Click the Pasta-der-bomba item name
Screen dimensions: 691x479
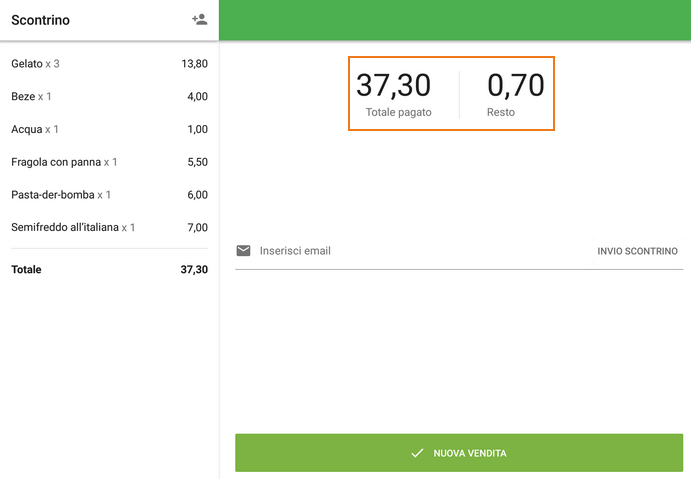tap(61, 195)
